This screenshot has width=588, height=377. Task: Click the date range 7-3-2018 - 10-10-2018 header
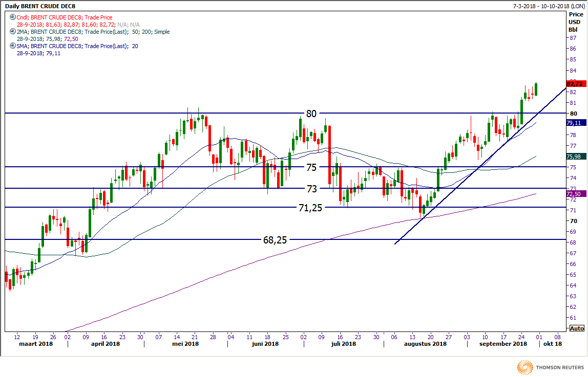(548, 6)
